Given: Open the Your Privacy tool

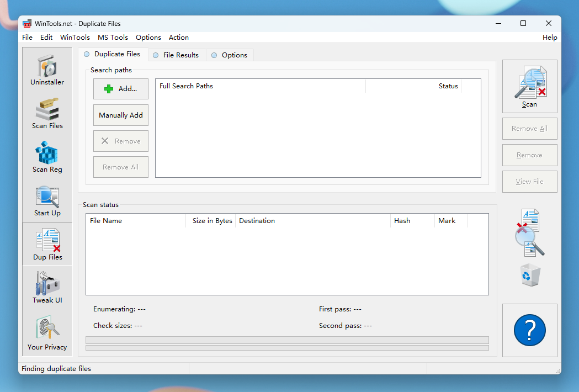Looking at the screenshot, I should pos(47,332).
